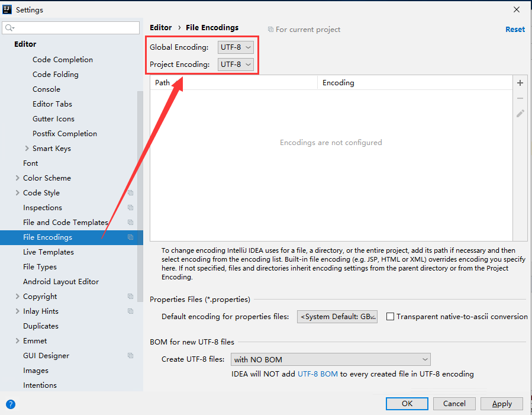Select Code Completion in settings tree
532x415 pixels.
coord(63,59)
